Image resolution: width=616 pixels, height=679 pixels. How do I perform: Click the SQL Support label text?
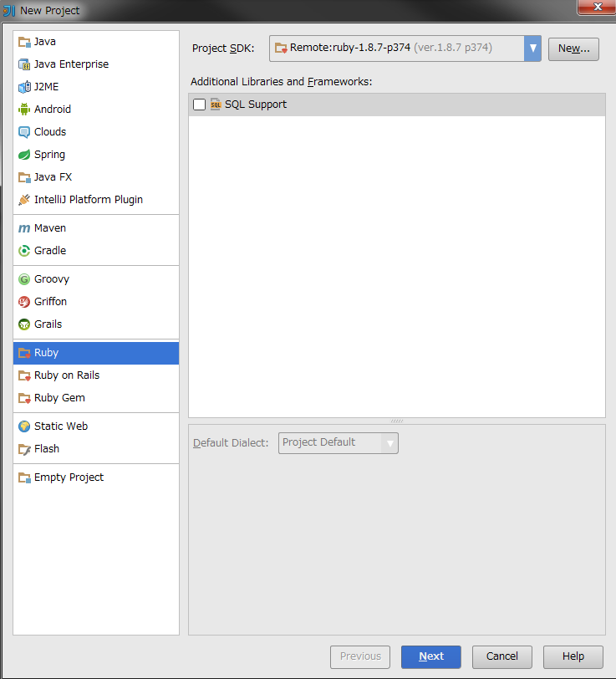pyautogui.click(x=256, y=105)
